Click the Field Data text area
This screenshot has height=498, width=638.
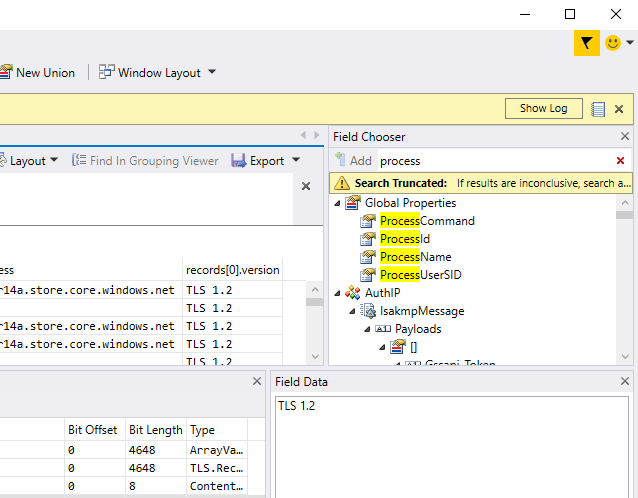tap(452, 447)
